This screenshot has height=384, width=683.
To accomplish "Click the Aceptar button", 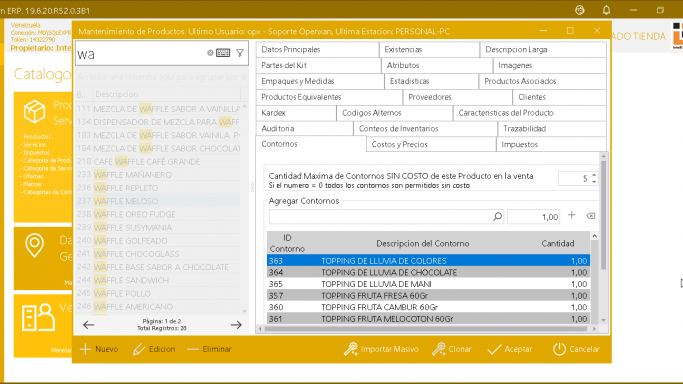I will (x=510, y=349).
